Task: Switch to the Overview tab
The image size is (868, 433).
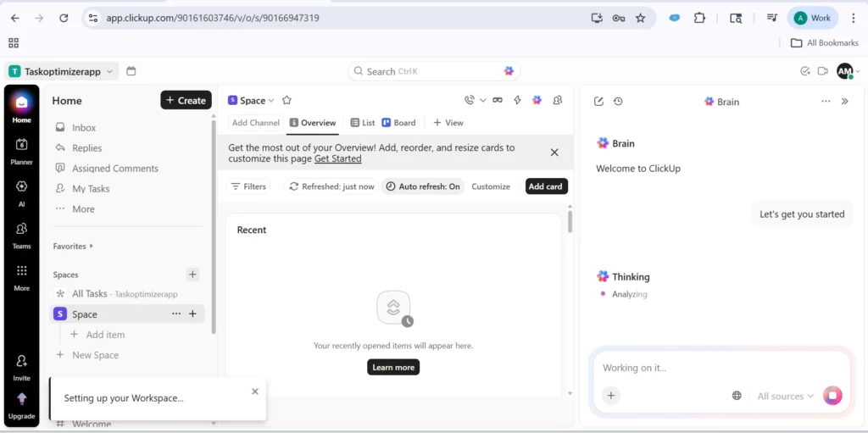Action: [x=312, y=123]
